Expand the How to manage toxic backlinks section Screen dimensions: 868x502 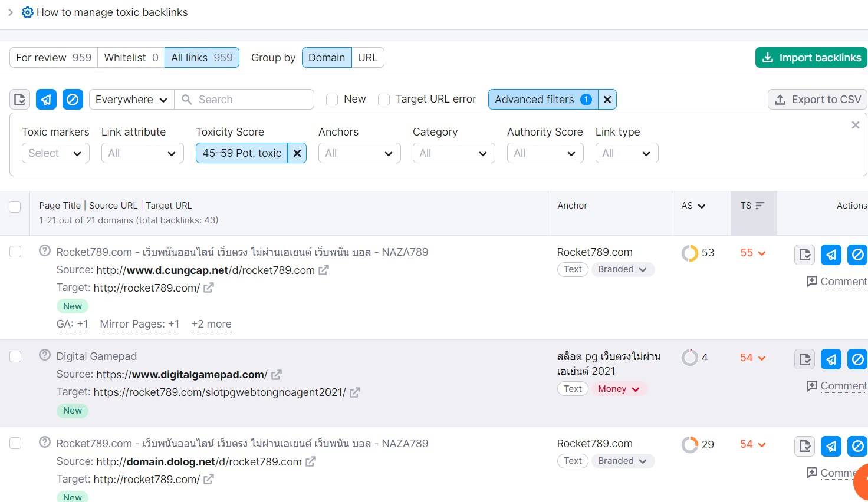[x=10, y=12]
